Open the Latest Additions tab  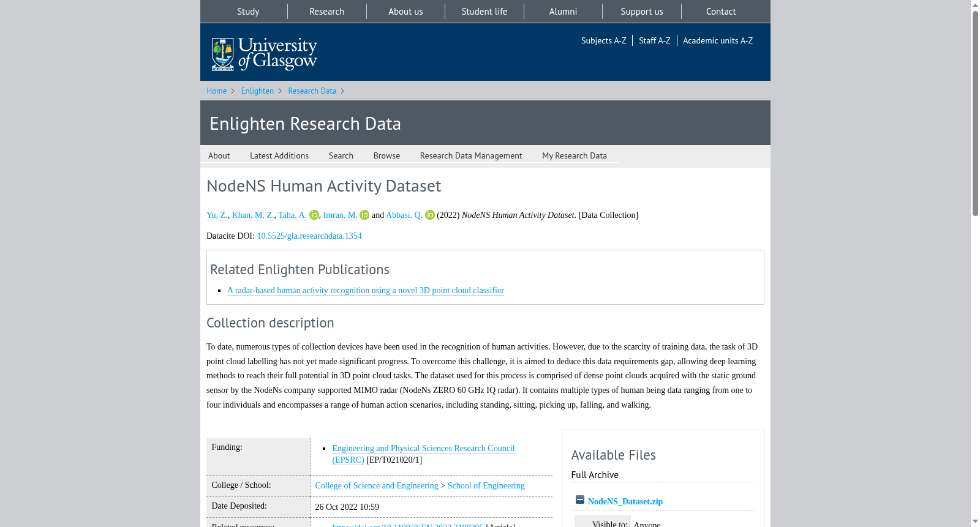point(279,155)
